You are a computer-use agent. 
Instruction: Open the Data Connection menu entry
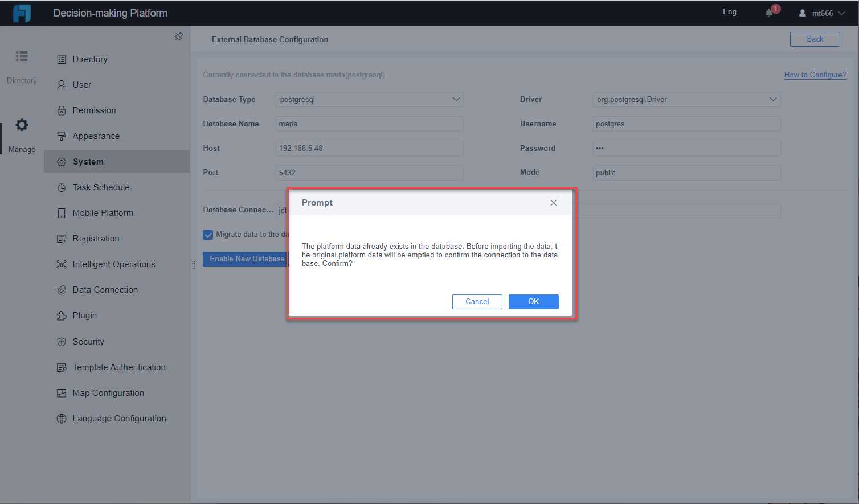tap(105, 289)
